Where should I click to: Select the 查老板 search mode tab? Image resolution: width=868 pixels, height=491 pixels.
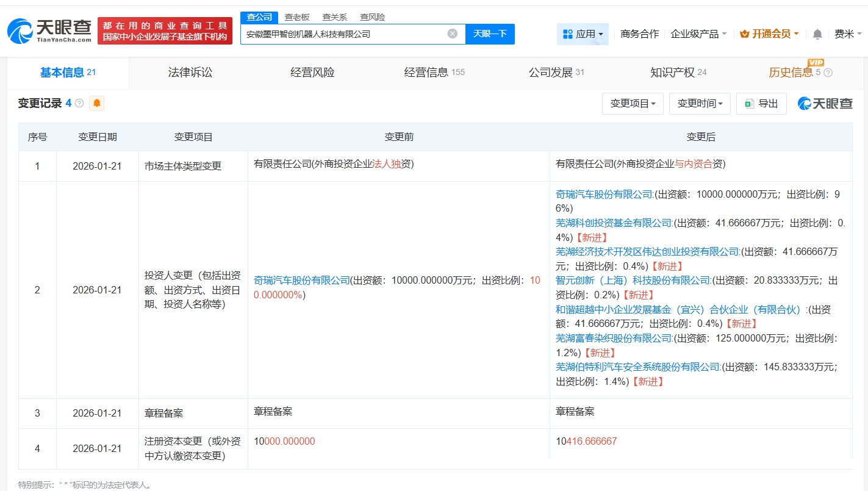(297, 17)
